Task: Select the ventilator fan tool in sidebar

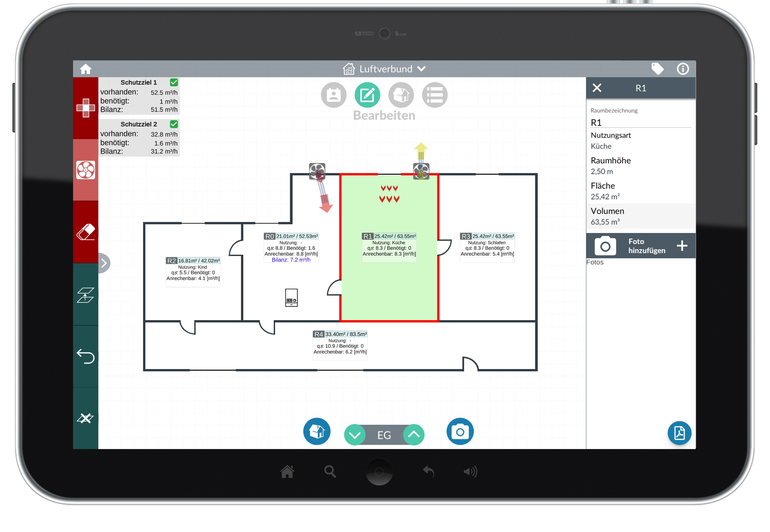Action: pos(85,170)
